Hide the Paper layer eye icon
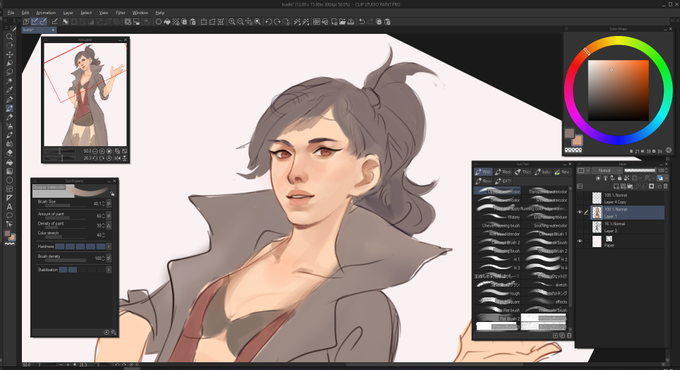 tap(580, 241)
